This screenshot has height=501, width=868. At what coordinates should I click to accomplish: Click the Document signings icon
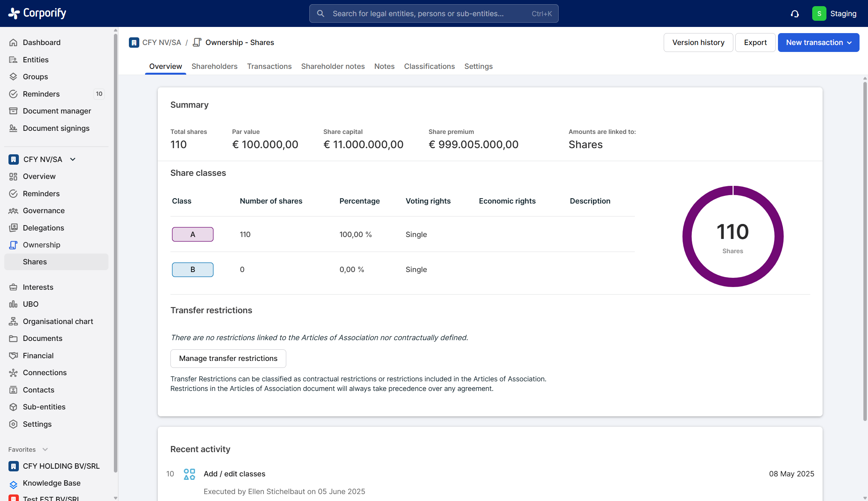coord(13,128)
